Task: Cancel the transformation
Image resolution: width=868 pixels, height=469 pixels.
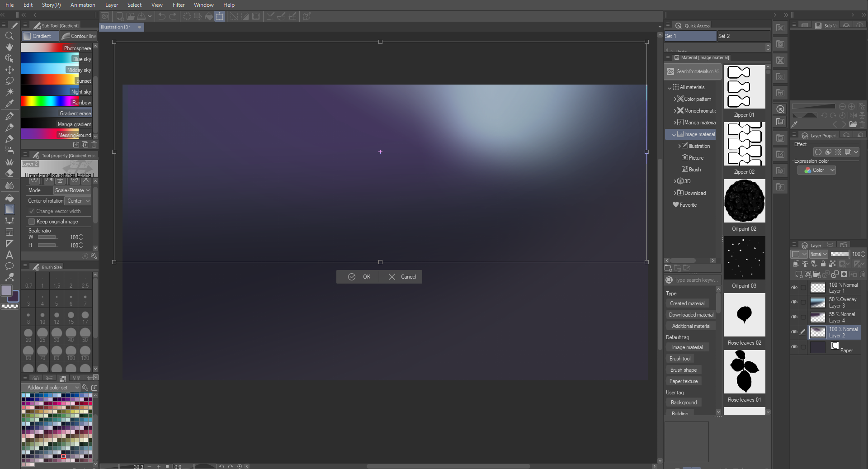Action: pyautogui.click(x=401, y=277)
